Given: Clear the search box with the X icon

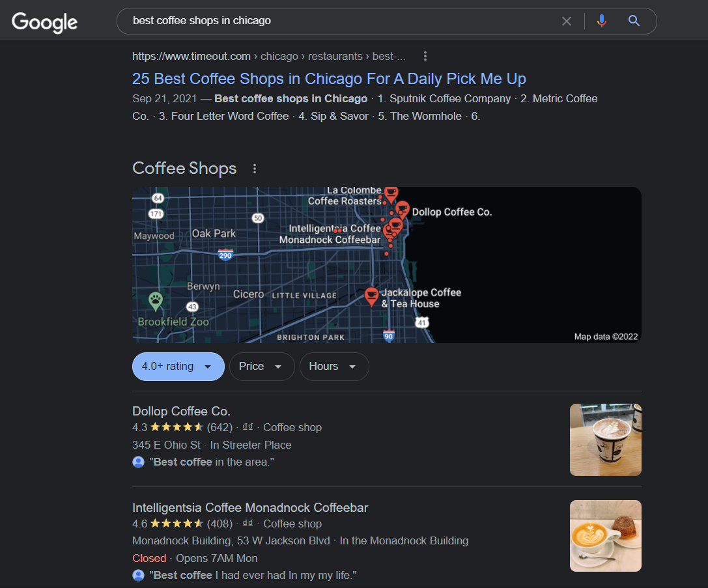Looking at the screenshot, I should click(x=566, y=21).
